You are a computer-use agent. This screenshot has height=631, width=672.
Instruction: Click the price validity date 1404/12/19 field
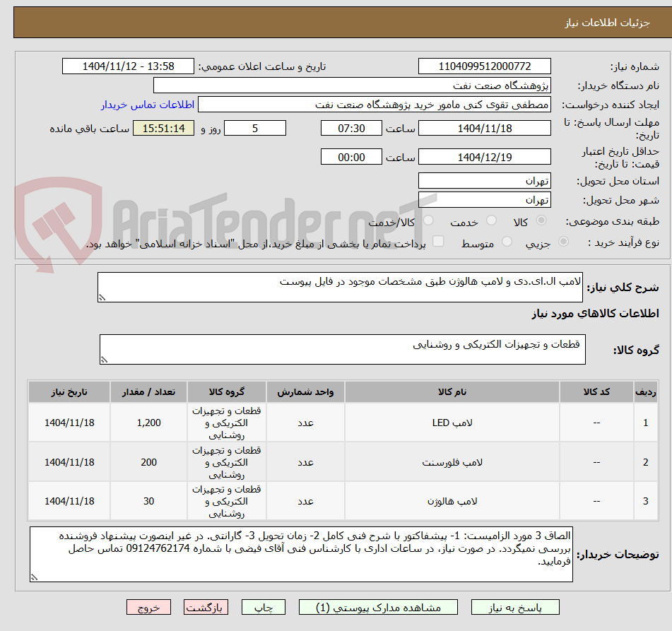click(485, 157)
